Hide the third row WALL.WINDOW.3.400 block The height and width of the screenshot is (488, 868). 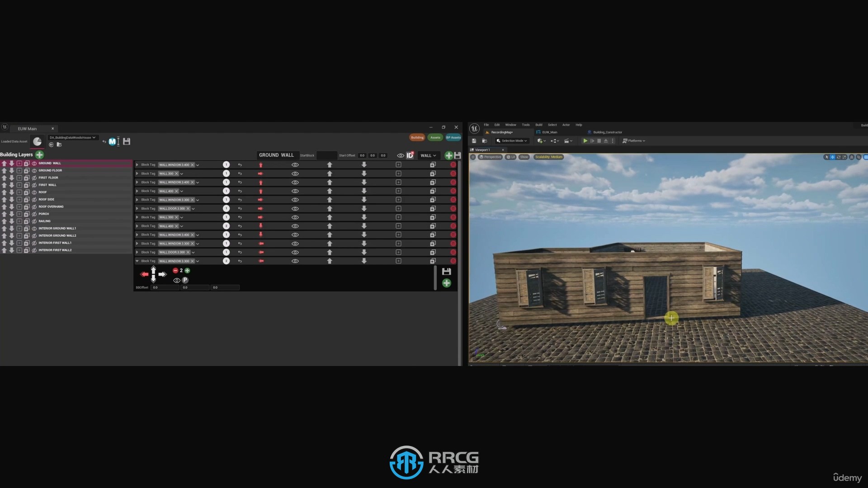click(295, 183)
